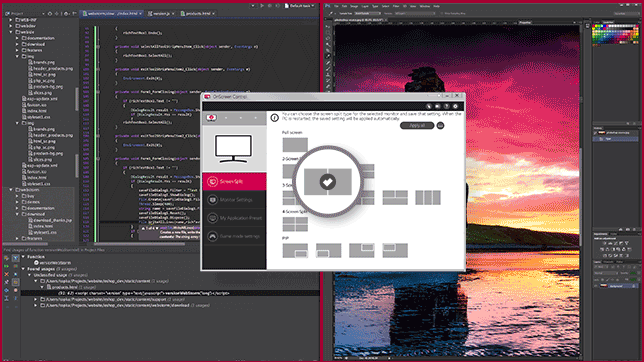Viewport: 644px width, 362px height.
Task: Click the monitor illustration in OnScreen Control
Action: 233,149
